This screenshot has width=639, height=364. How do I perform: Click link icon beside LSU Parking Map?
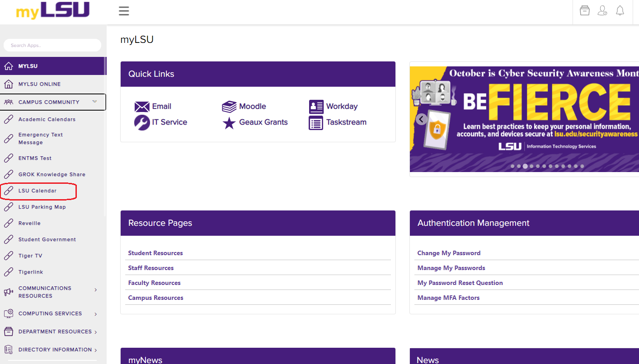8,207
